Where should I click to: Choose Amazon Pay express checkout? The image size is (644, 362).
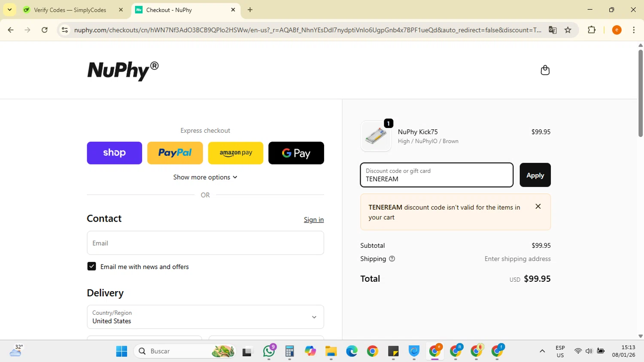pyautogui.click(x=236, y=153)
